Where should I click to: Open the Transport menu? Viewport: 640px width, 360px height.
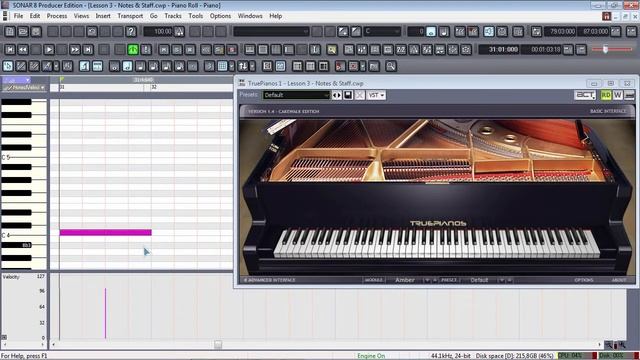click(x=130, y=16)
